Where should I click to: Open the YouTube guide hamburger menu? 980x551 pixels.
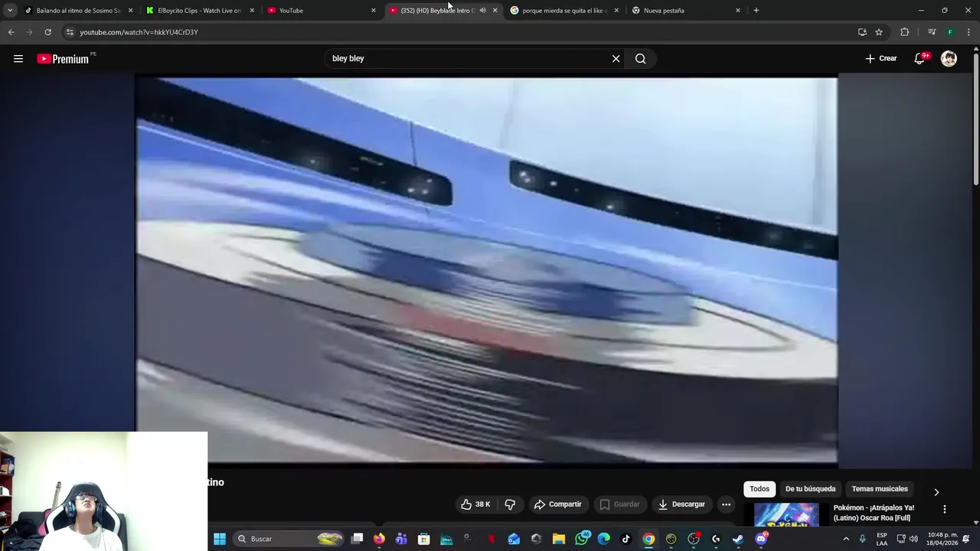pos(18,59)
